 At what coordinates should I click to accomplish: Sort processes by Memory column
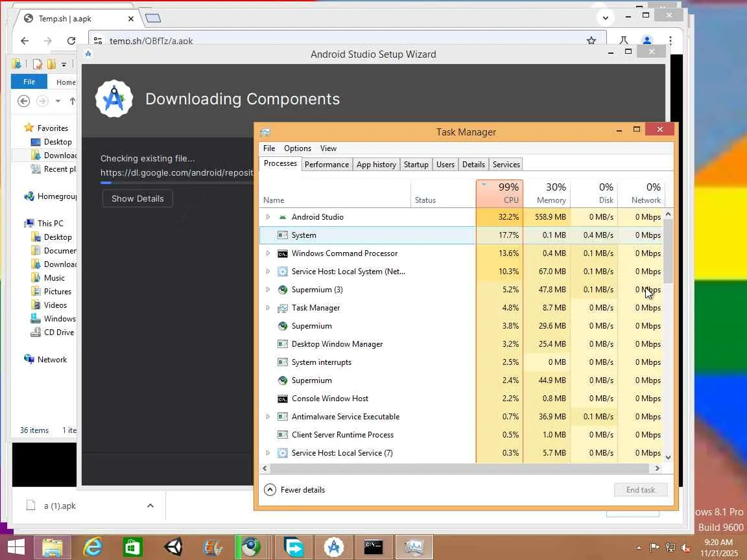click(x=547, y=193)
